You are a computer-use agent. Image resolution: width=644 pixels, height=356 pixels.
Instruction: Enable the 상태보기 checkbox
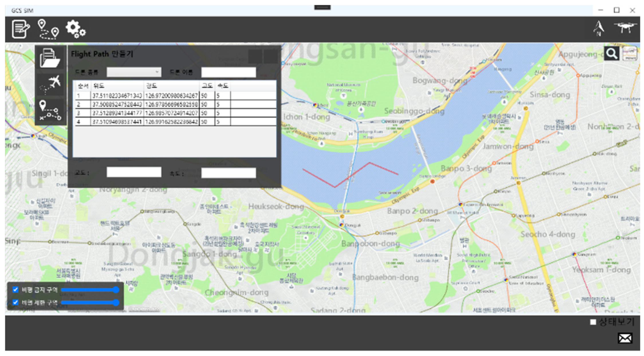593,322
